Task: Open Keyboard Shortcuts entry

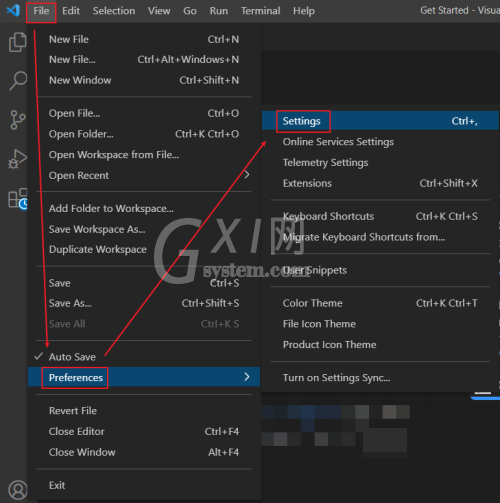Action: [x=380, y=216]
